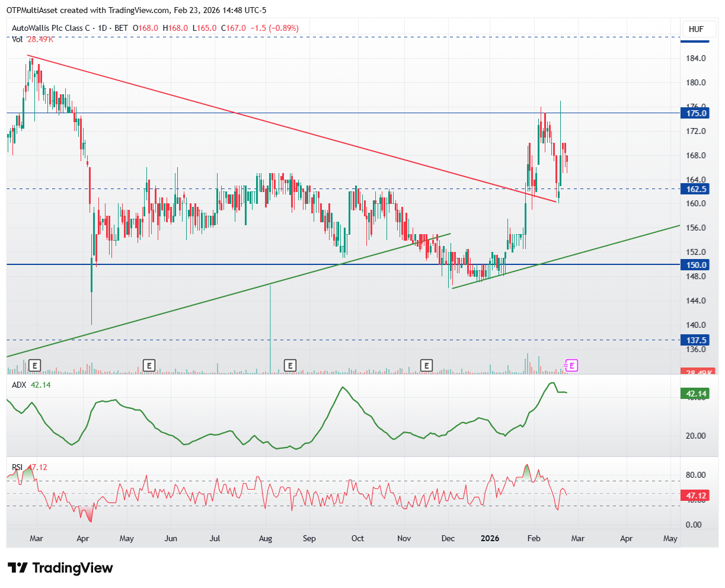Viewport: 725px width, 588px height.
Task: Open the HUF currency selector
Action: (695, 28)
